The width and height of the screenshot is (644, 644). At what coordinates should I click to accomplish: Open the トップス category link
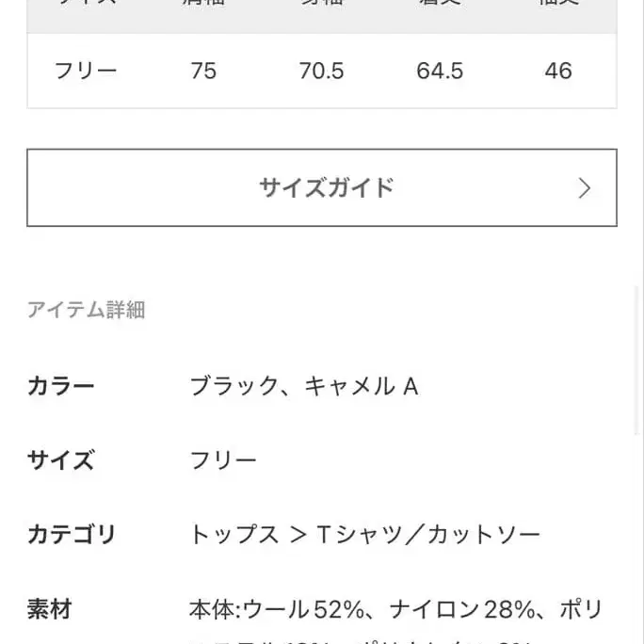[234, 535]
